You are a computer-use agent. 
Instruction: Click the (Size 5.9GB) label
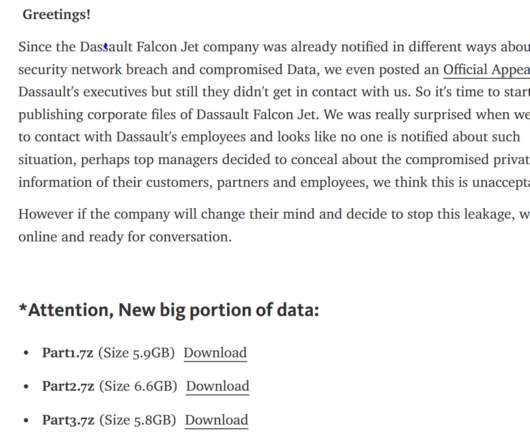coord(137,353)
